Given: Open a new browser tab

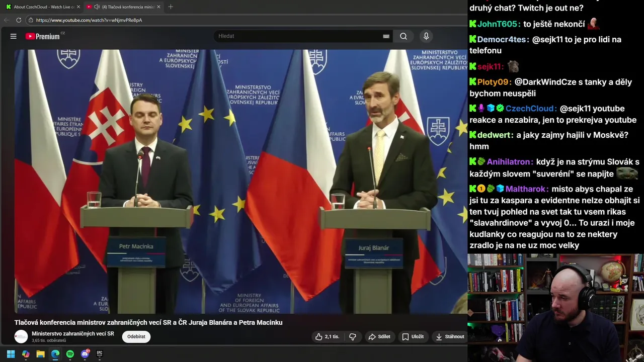Looking at the screenshot, I should click(x=171, y=7).
